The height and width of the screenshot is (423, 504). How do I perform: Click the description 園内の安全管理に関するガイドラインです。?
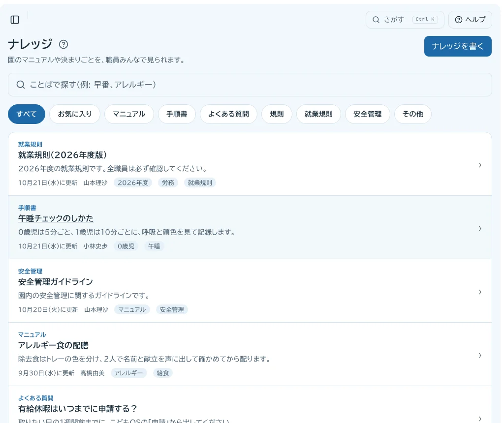[x=84, y=296]
